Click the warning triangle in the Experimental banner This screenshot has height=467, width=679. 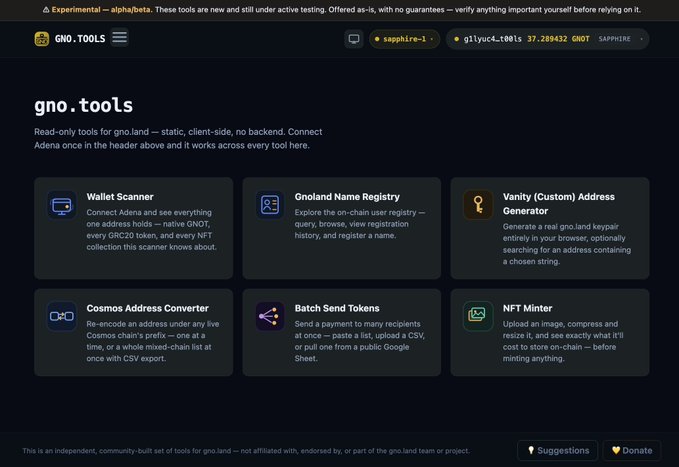(x=46, y=10)
